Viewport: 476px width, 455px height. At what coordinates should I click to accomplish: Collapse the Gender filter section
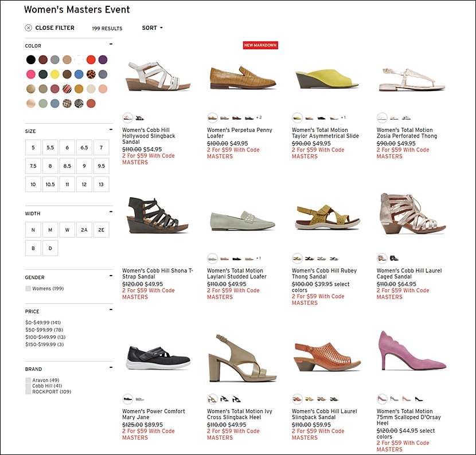click(111, 276)
